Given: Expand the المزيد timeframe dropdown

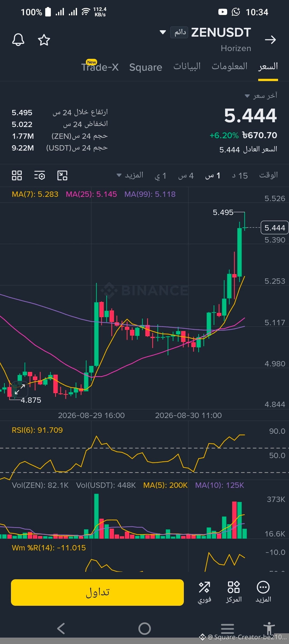Looking at the screenshot, I should [x=130, y=175].
